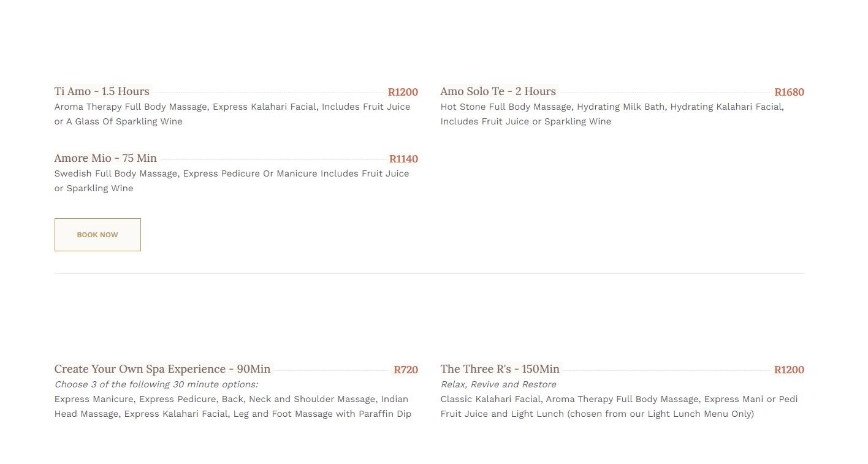Select The Three R's - 150Min heading
This screenshot has height=464, width=868.
(x=500, y=369)
